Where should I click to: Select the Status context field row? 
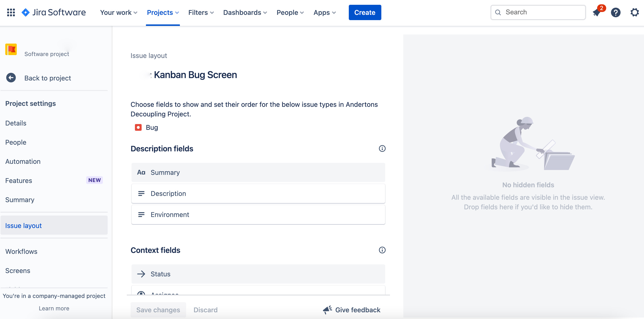point(258,274)
